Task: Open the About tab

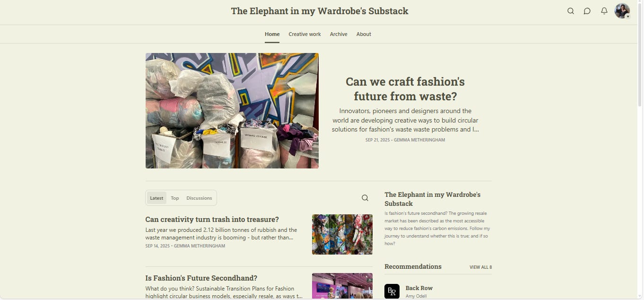Action: click(364, 34)
